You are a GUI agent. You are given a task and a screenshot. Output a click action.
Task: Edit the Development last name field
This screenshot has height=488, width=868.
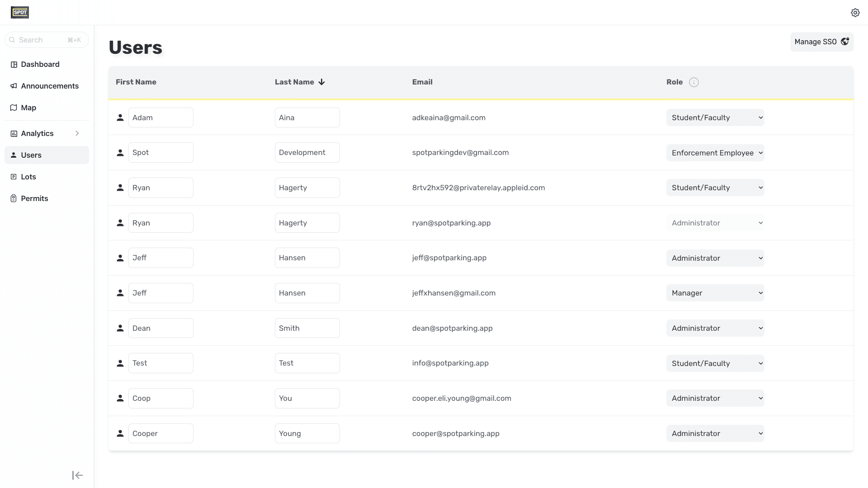tap(307, 153)
